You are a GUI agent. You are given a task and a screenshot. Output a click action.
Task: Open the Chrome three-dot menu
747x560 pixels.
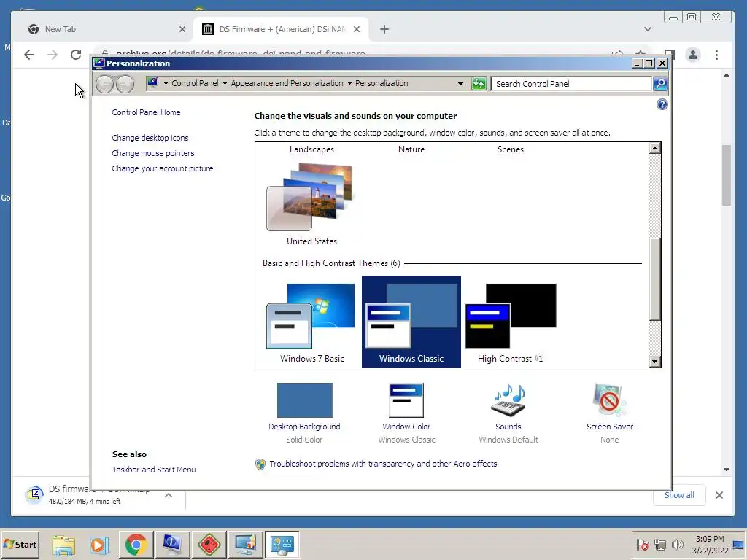[716, 55]
